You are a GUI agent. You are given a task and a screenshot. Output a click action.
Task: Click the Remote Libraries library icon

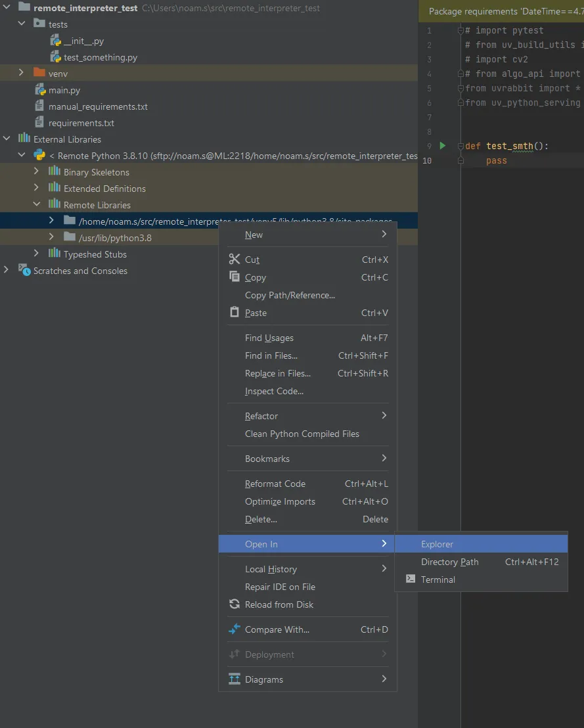tap(55, 204)
